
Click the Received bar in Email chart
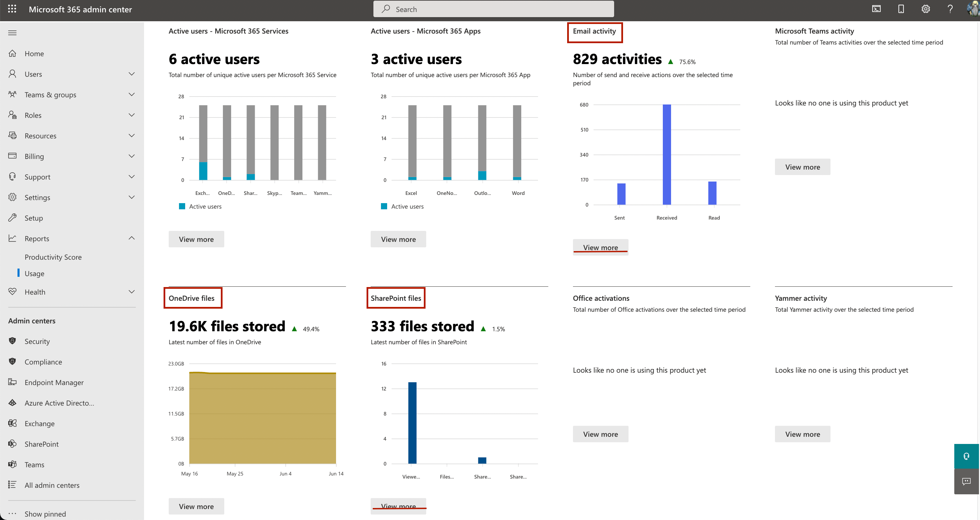click(667, 154)
